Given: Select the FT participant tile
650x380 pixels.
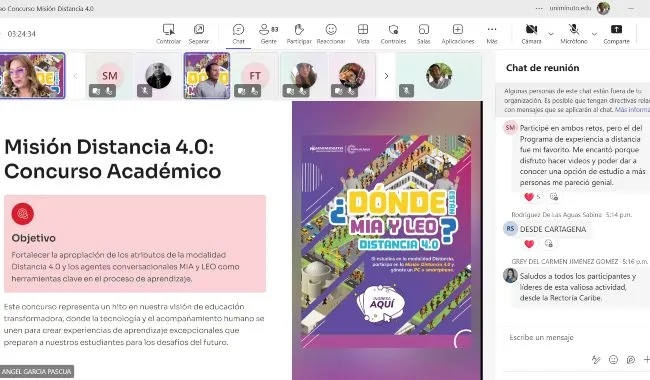Looking at the screenshot, I should [x=255, y=76].
